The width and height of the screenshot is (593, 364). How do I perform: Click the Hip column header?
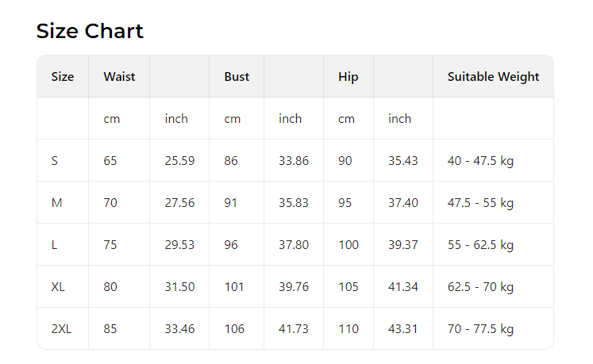[348, 77]
